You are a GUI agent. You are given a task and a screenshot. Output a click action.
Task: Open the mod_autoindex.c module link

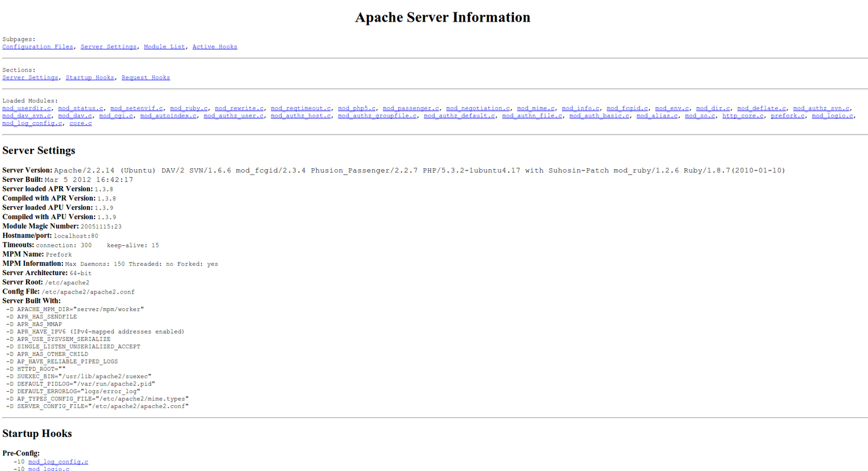pos(168,116)
